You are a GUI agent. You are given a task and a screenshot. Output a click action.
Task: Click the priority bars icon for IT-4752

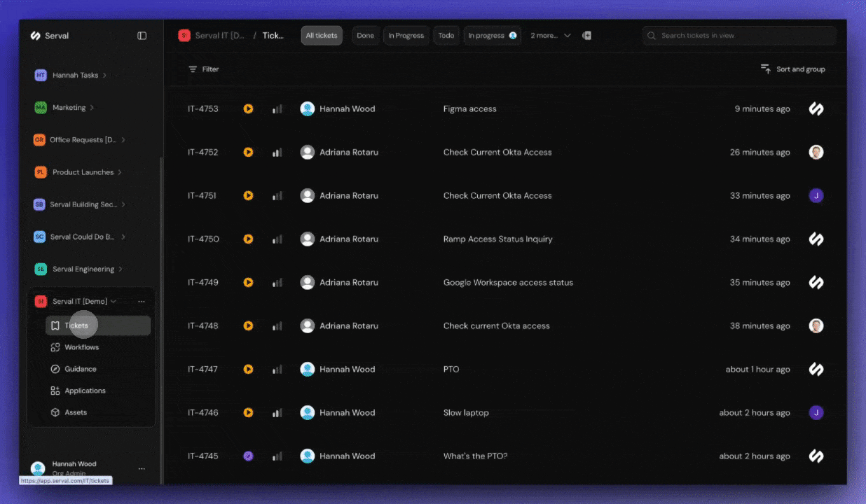point(277,153)
